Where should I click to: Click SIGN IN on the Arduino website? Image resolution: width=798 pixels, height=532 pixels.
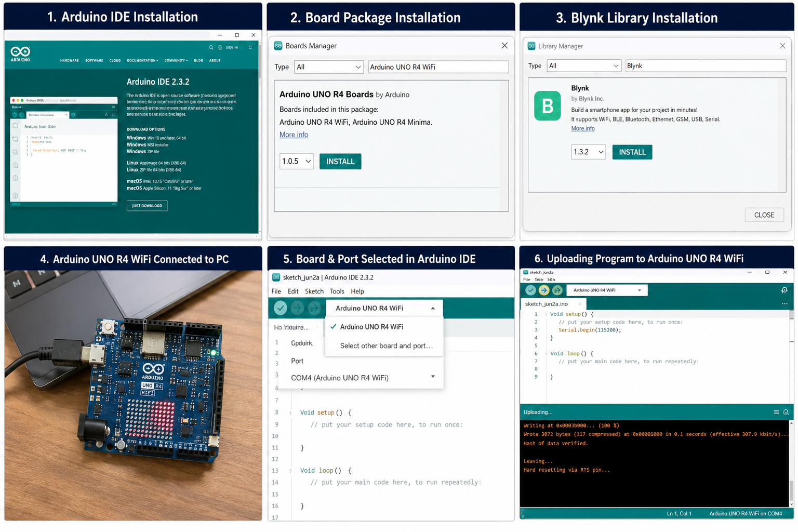pos(232,47)
